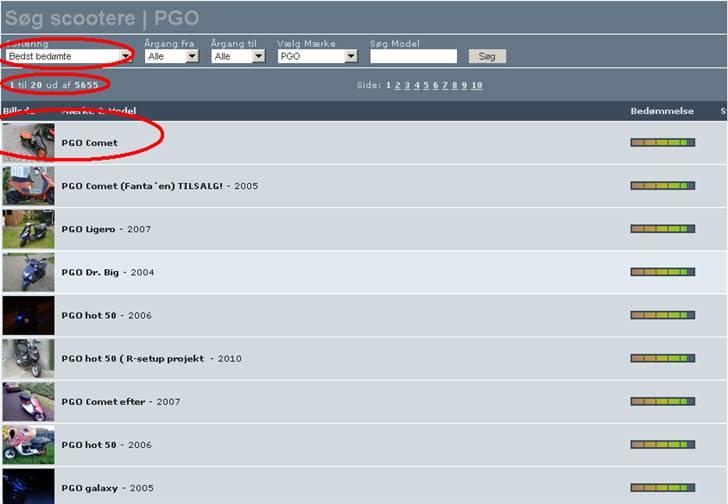
Task: Click the rating bar for PGO Dr. Big
Action: pyautogui.click(x=662, y=272)
